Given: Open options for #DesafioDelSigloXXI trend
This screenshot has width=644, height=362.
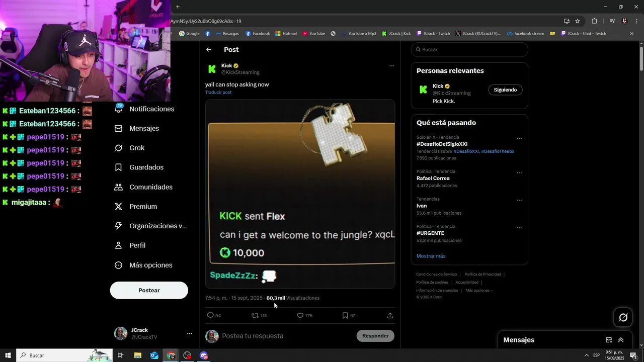Looking at the screenshot, I should (519, 139).
